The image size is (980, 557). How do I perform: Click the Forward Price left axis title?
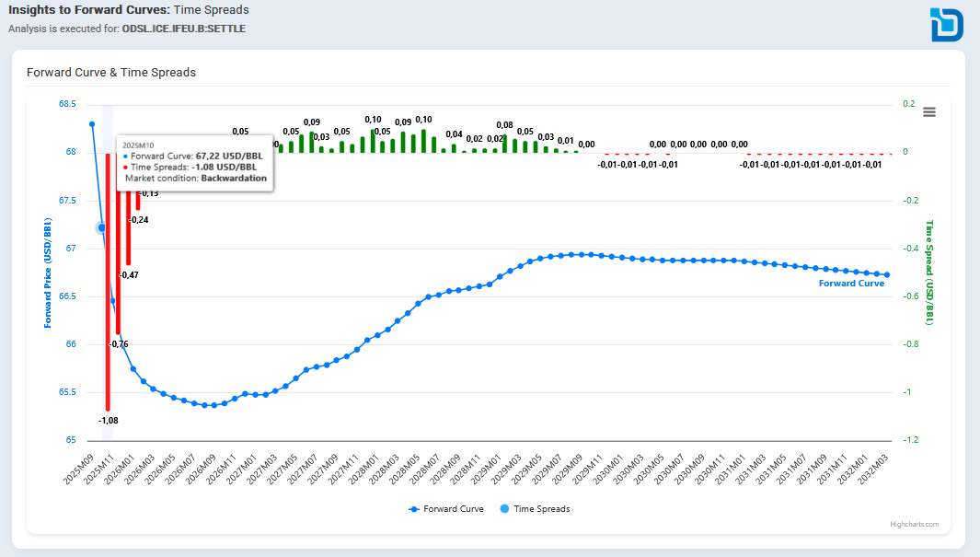[x=48, y=273]
